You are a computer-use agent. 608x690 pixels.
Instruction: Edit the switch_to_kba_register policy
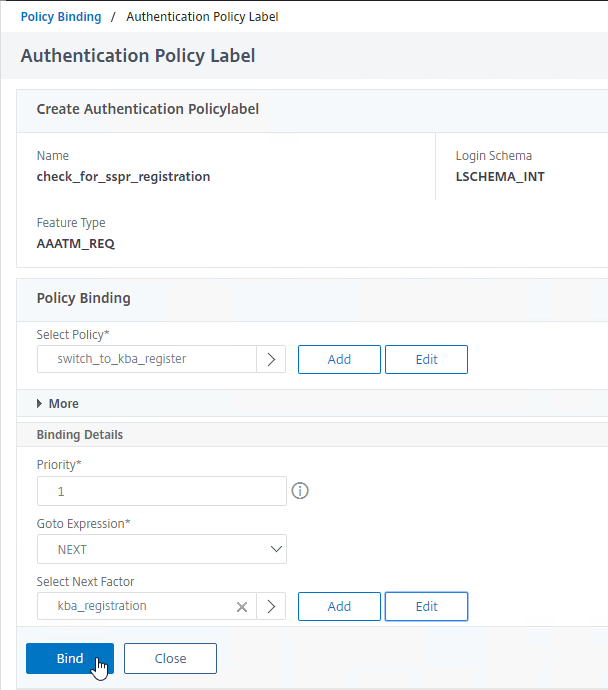[x=426, y=360]
